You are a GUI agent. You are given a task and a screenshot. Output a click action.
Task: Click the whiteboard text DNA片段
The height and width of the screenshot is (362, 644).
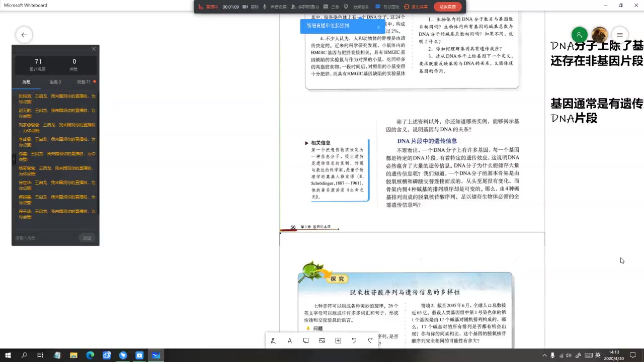click(x=574, y=119)
